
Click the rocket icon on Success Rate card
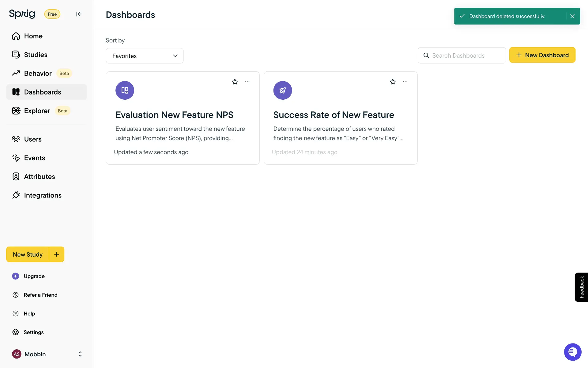pos(282,90)
